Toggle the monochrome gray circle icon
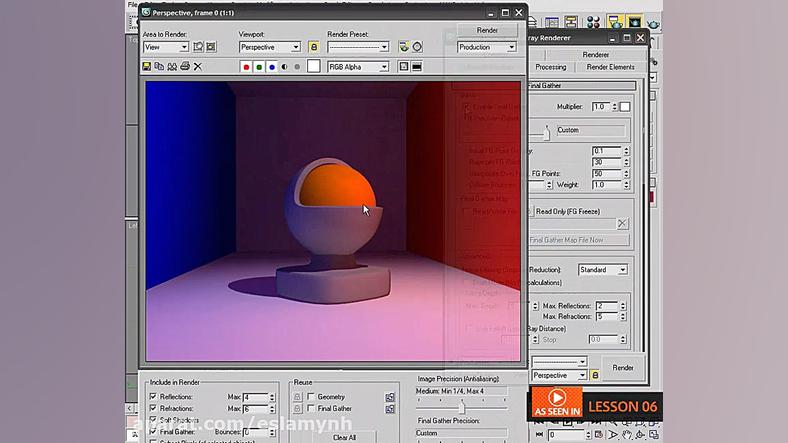The image size is (788, 443). (x=297, y=66)
